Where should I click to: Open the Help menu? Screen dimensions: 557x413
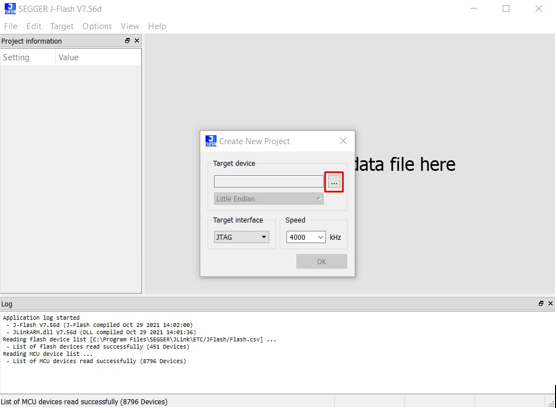[157, 26]
